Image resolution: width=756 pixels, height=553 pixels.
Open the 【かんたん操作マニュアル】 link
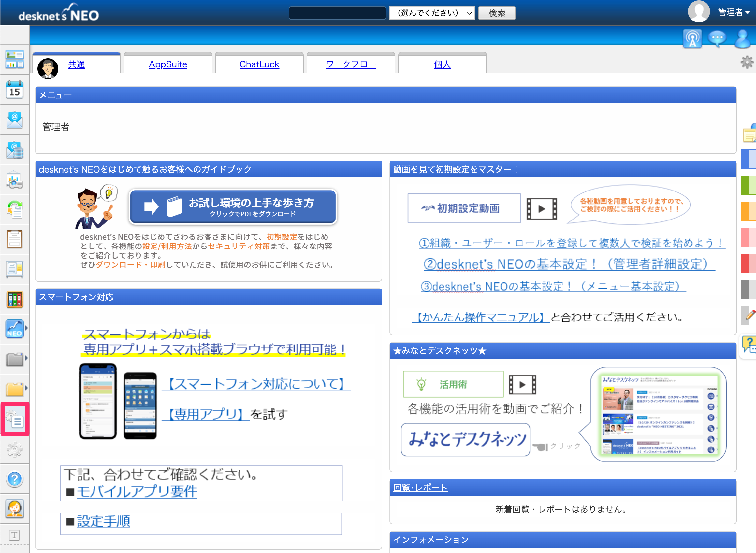[x=481, y=317]
